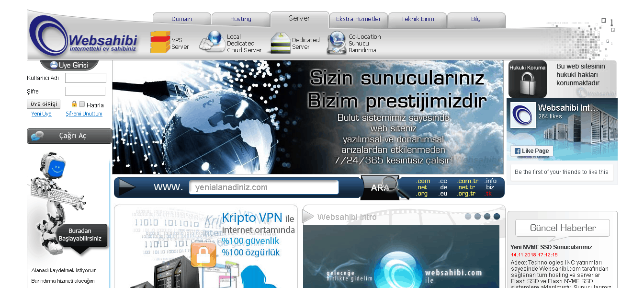Select the .net.tr domain extension
Image resolution: width=644 pixels, height=288 pixels.
pos(466,187)
